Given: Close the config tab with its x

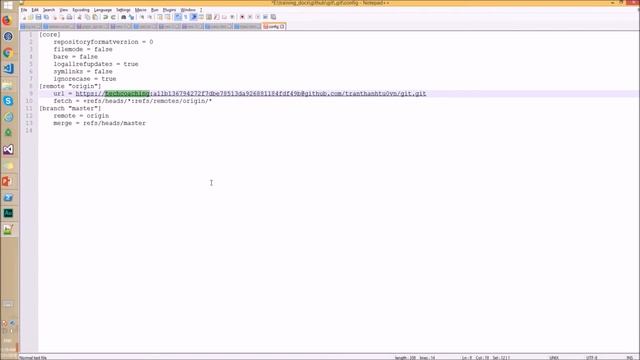Looking at the screenshot, I should (282, 27).
